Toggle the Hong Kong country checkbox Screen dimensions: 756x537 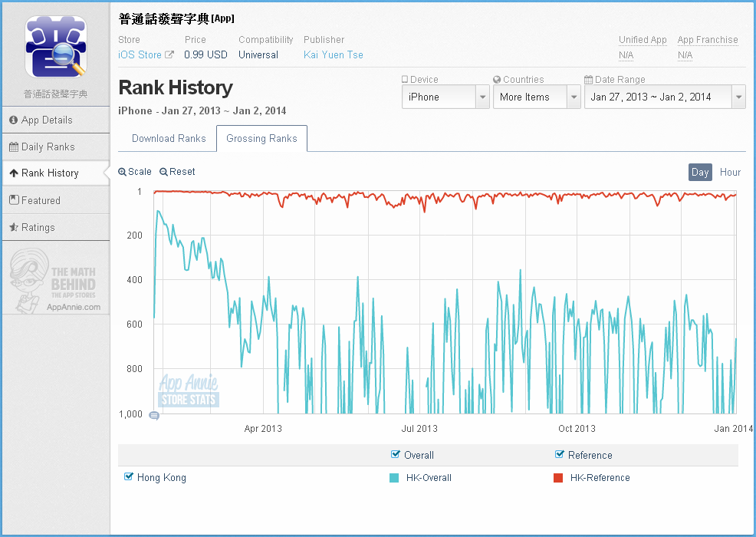click(x=129, y=477)
